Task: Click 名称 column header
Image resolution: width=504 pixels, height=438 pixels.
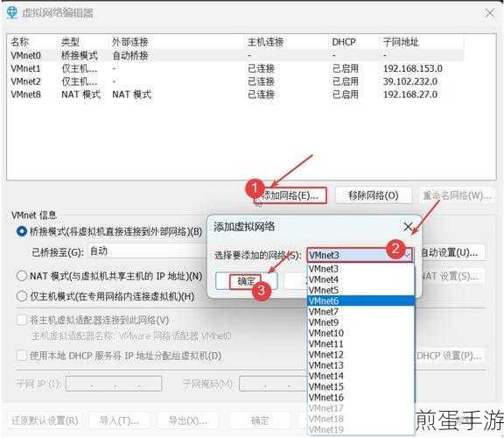Action: [19, 42]
